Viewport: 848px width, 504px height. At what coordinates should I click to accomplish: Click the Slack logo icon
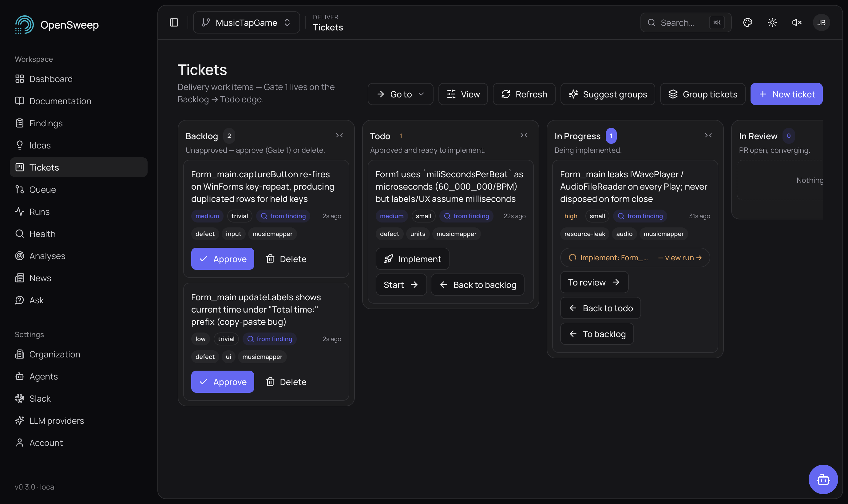(x=19, y=398)
